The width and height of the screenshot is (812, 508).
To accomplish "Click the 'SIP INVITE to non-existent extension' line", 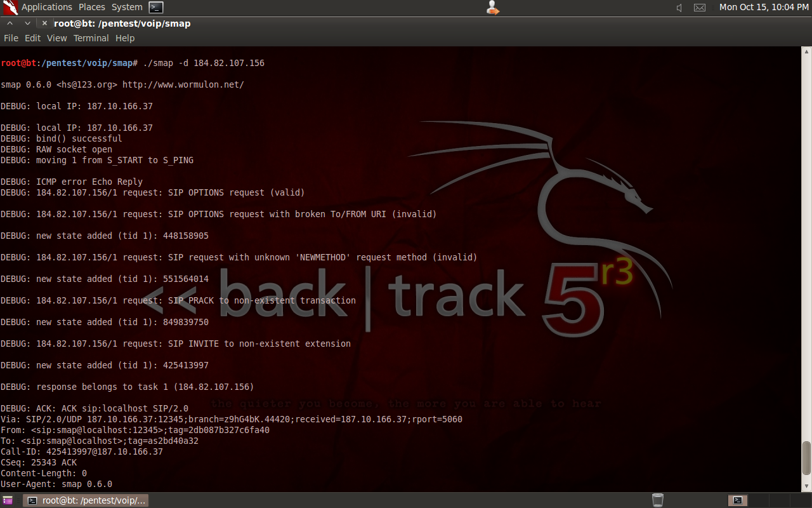I will pos(176,344).
